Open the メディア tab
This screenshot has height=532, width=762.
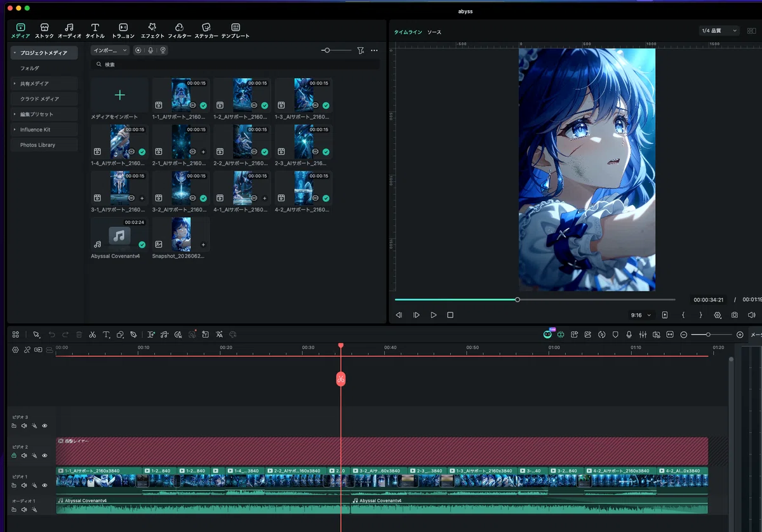20,30
